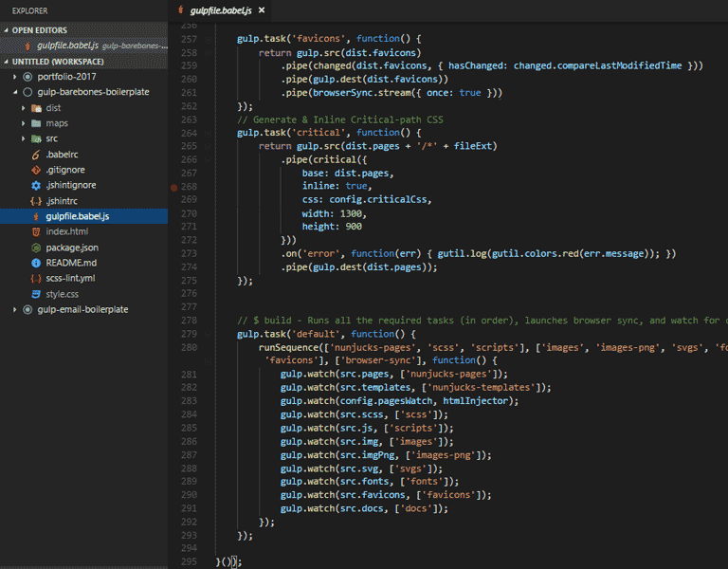This screenshot has width=728, height=569.
Task: Click the package.json file icon
Action: 35,248
